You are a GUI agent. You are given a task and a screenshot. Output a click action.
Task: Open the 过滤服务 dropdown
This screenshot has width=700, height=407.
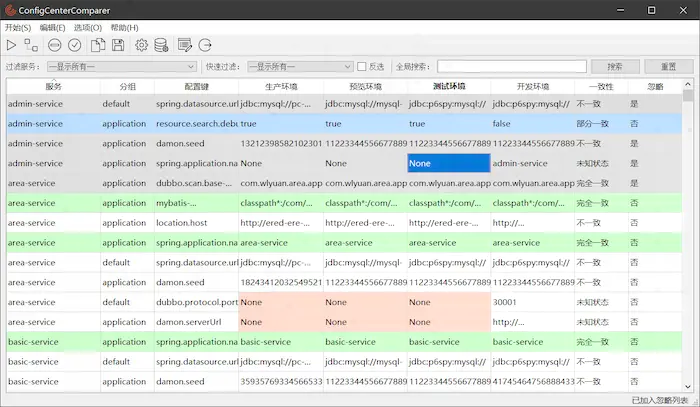click(x=121, y=66)
